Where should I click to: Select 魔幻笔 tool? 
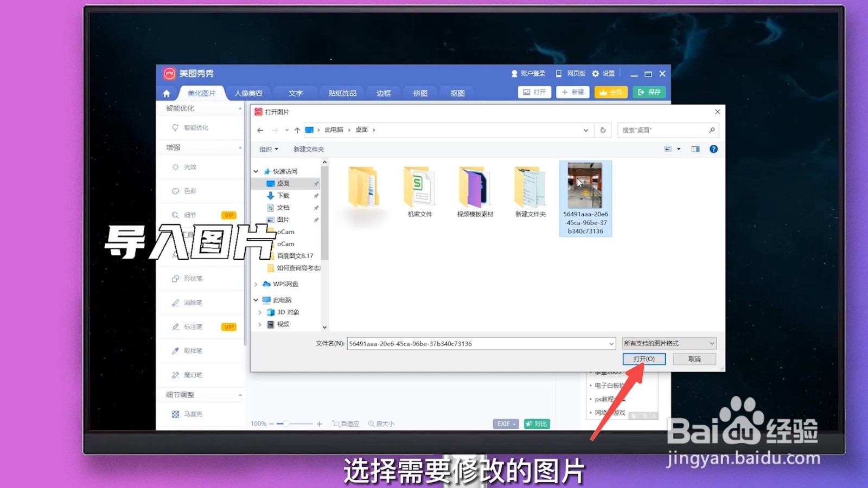tap(187, 375)
